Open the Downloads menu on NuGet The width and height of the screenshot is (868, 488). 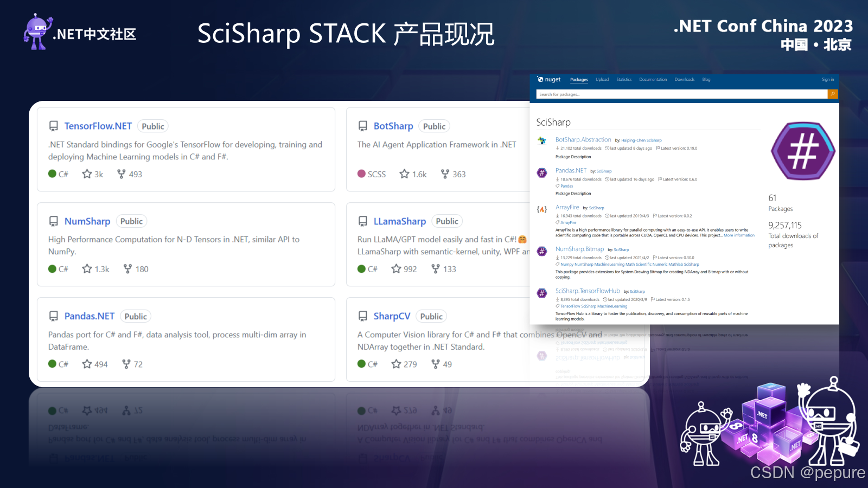[685, 80]
